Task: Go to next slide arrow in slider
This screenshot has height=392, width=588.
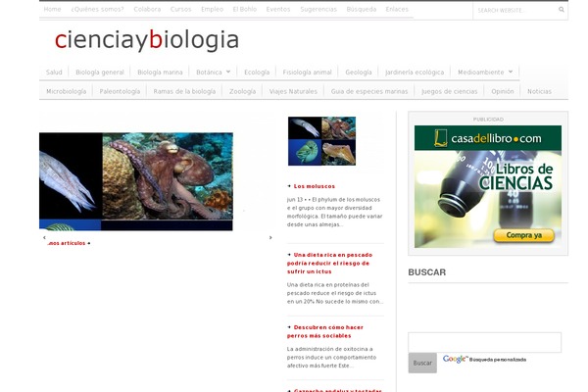Action: click(270, 237)
